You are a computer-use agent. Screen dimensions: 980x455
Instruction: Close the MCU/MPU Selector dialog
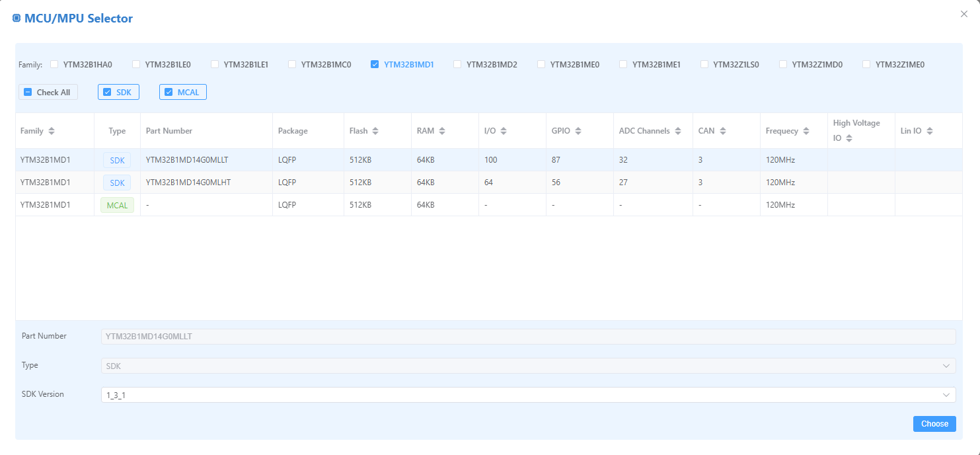(x=963, y=14)
